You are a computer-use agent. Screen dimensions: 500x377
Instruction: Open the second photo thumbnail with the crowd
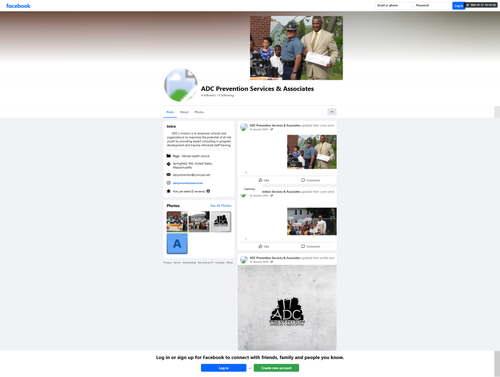click(199, 221)
